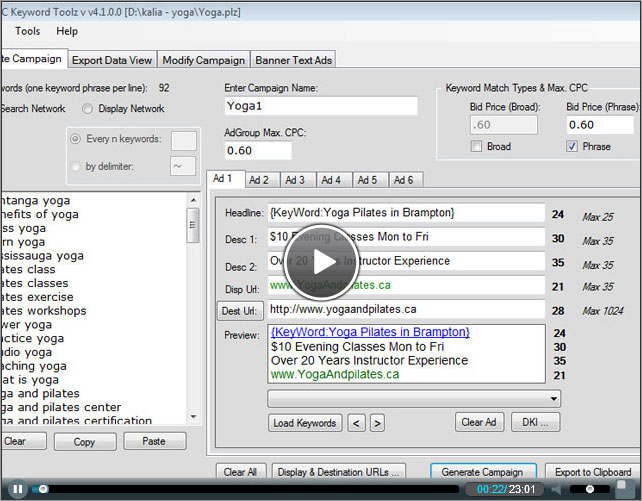The width and height of the screenshot is (642, 501).
Task: Click keyword list scroll up arrow
Action: point(193,200)
